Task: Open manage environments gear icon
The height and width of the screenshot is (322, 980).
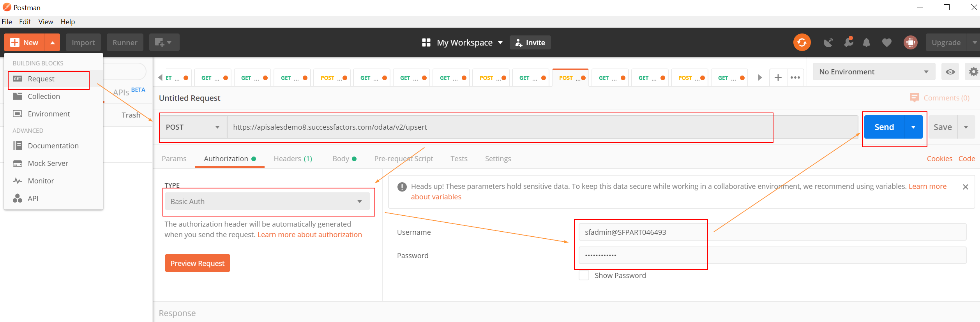Action: 973,72
